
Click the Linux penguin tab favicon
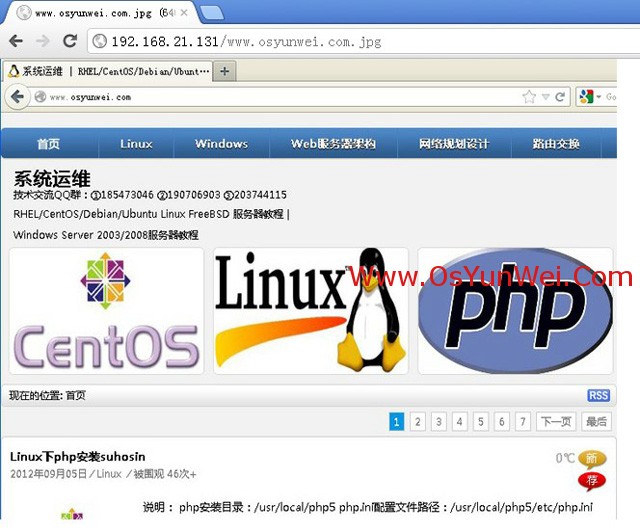14,71
